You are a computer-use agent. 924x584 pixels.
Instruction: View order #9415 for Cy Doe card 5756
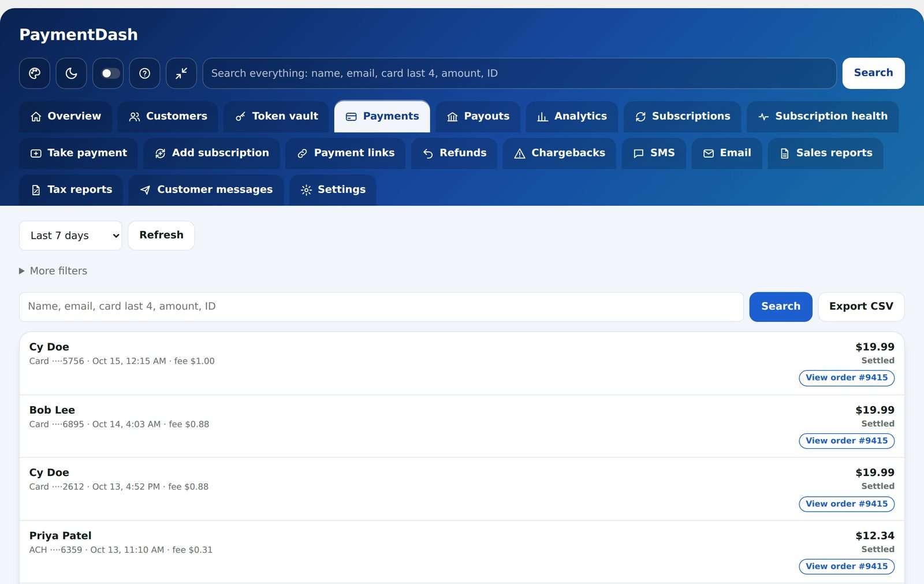(847, 378)
